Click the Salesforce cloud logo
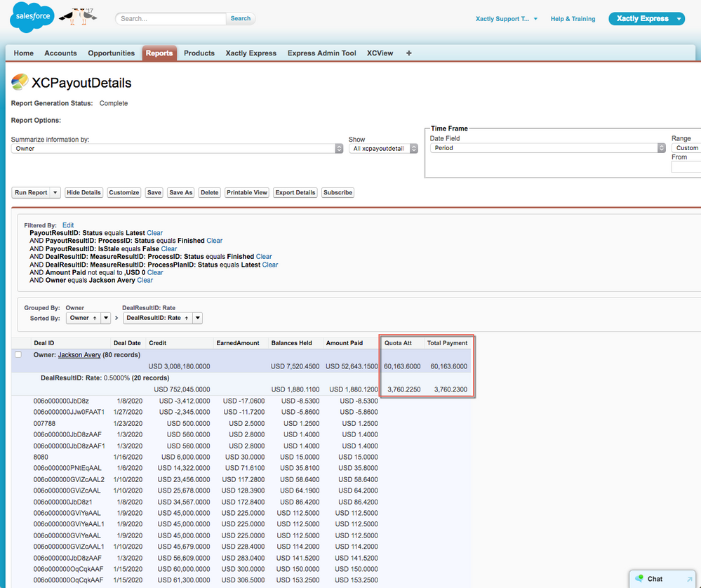 pyautogui.click(x=32, y=17)
